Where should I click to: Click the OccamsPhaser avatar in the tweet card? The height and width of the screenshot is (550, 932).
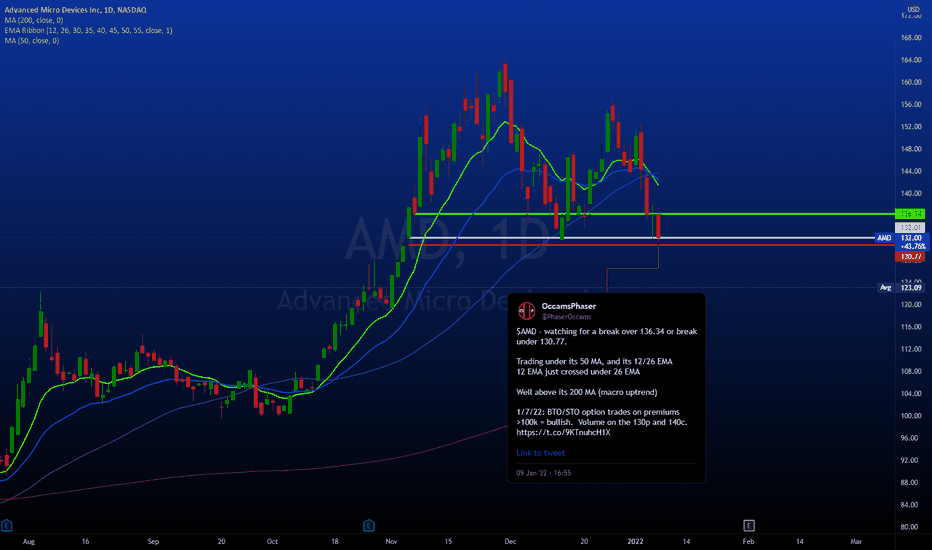coord(527,310)
